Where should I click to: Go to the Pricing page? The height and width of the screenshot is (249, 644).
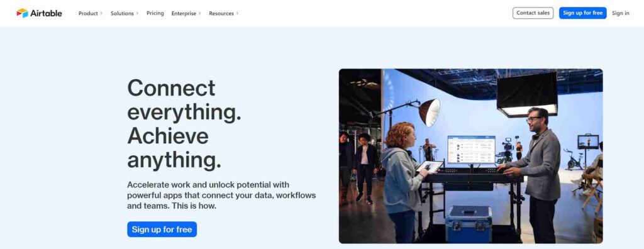155,13
